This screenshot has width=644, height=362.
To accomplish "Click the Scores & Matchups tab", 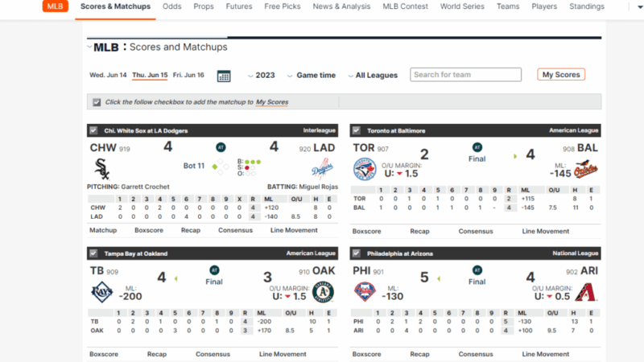I will (x=115, y=6).
